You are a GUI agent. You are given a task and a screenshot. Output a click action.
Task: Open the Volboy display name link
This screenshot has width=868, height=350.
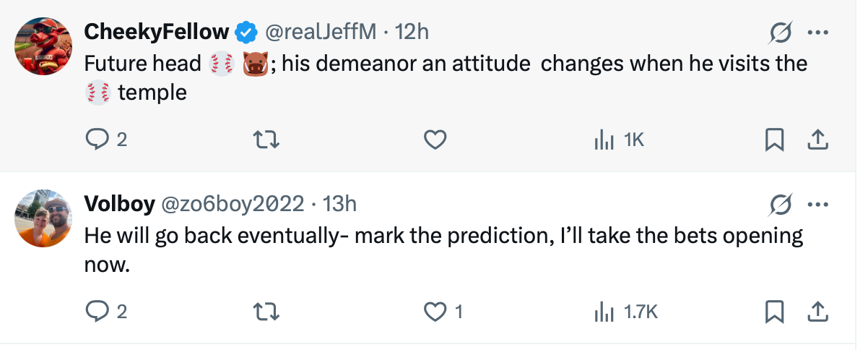120,204
